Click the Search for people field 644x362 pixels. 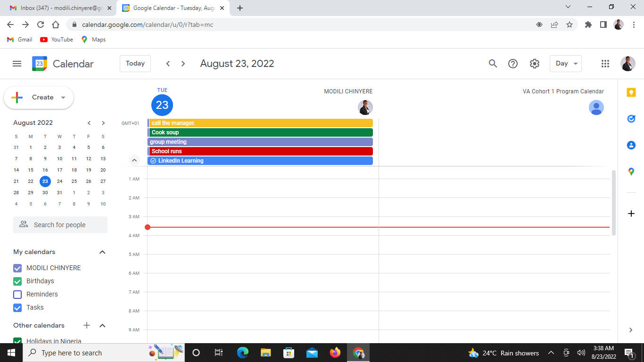coord(60,225)
